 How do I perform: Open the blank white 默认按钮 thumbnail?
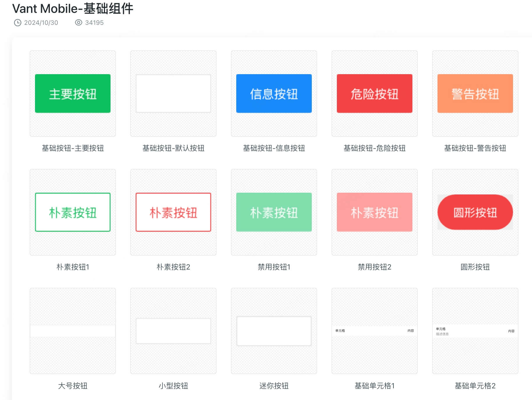[173, 93]
